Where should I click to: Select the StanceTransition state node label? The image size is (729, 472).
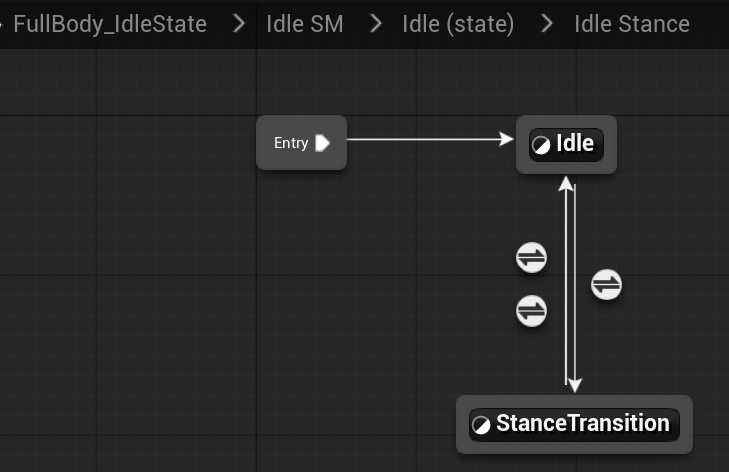point(582,423)
